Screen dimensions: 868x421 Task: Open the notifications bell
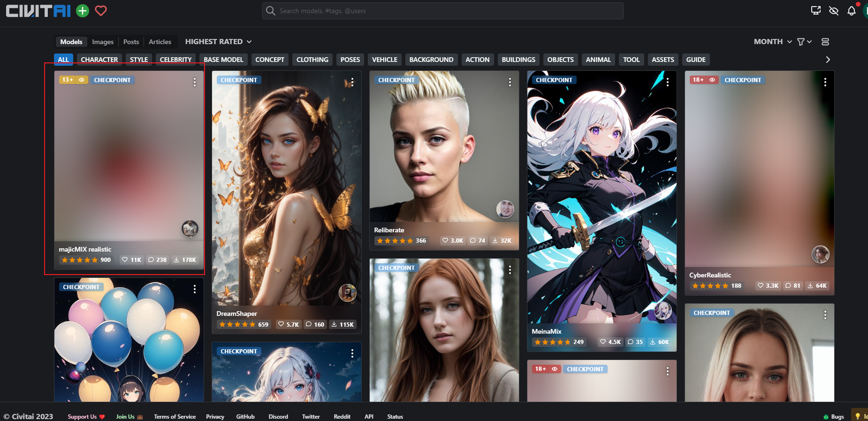click(851, 11)
